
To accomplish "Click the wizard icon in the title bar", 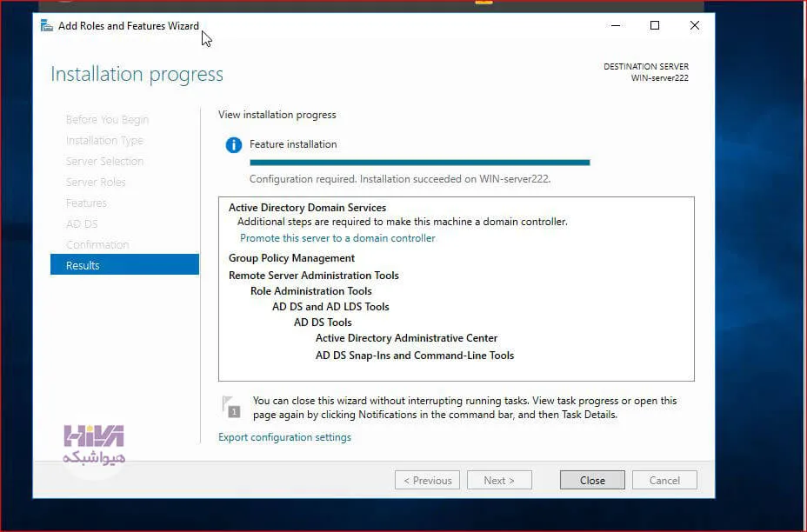I will tap(47, 26).
